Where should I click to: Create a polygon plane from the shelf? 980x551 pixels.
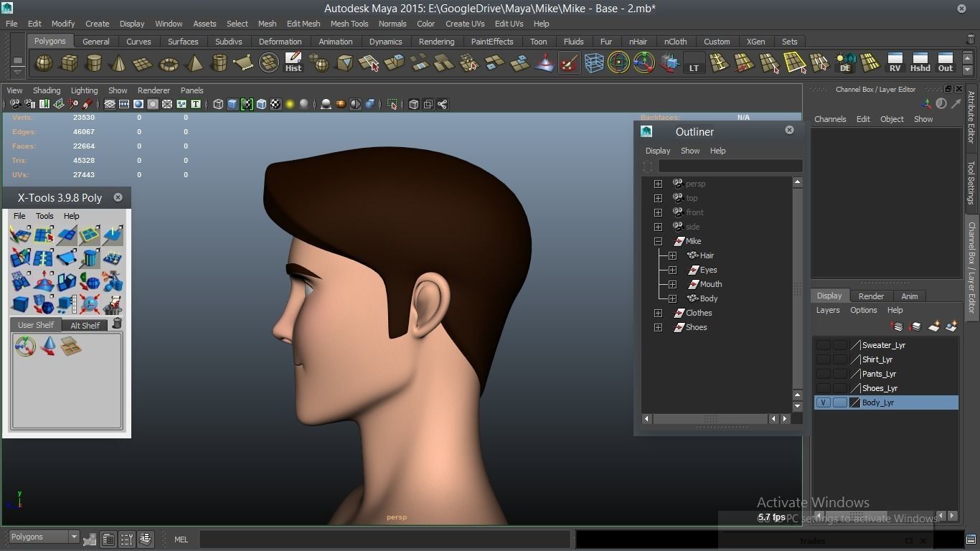[143, 63]
